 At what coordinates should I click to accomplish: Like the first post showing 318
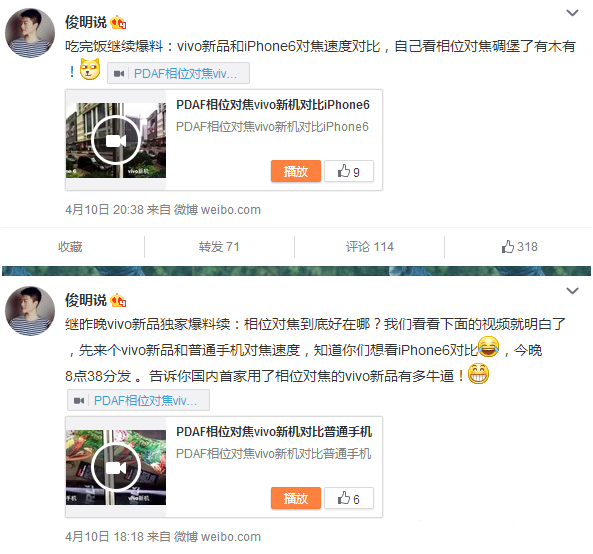point(519,247)
